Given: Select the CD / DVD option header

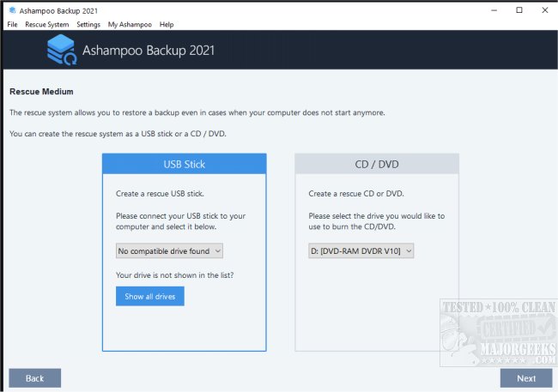Looking at the screenshot, I should 377,164.
